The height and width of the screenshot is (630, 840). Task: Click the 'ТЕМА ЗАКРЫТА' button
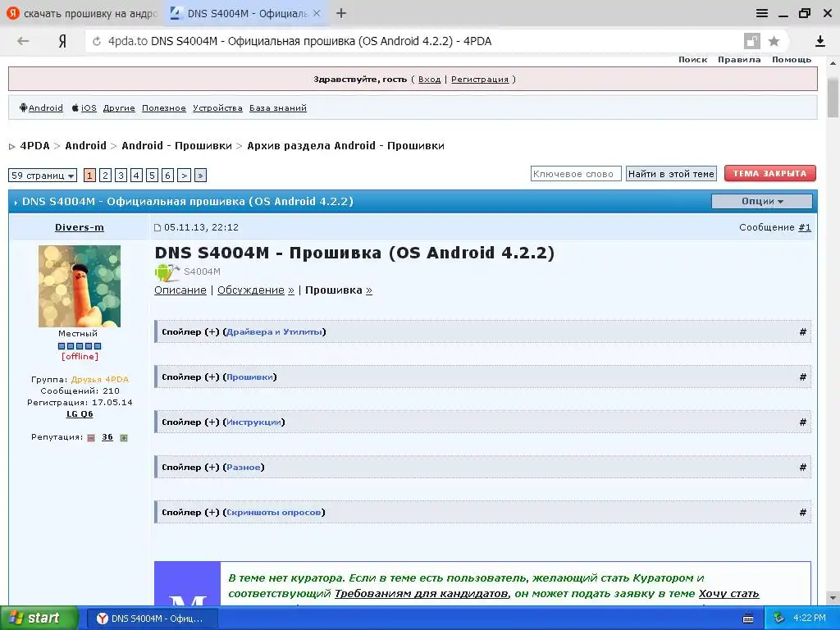coord(769,174)
